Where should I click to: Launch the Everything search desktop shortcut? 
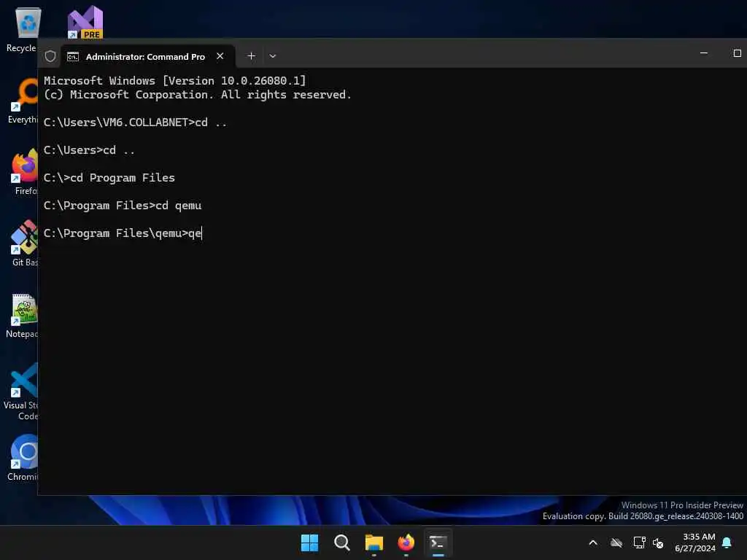pyautogui.click(x=24, y=101)
